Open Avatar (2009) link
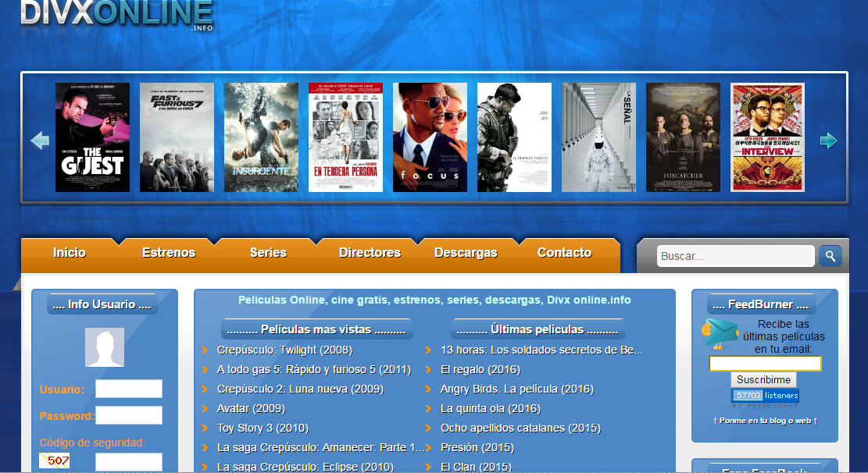 [251, 409]
